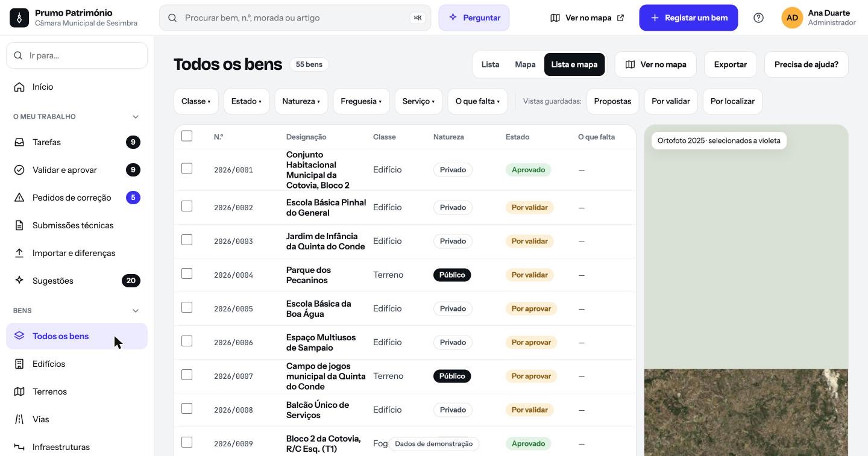This screenshot has width=868, height=456.
Task: Check the row 2026/0001 checkbox
Action: click(x=187, y=169)
